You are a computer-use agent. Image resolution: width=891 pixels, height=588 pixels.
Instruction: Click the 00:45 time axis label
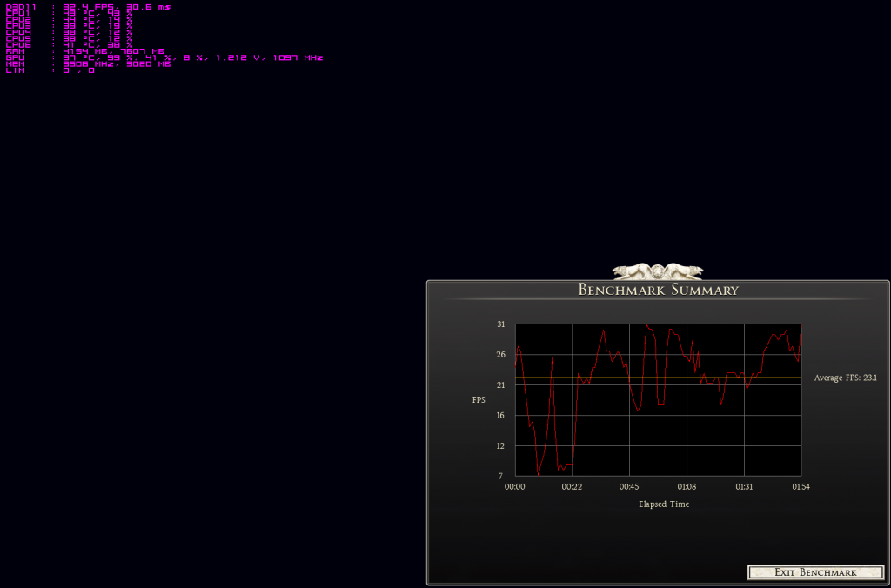[x=629, y=487]
